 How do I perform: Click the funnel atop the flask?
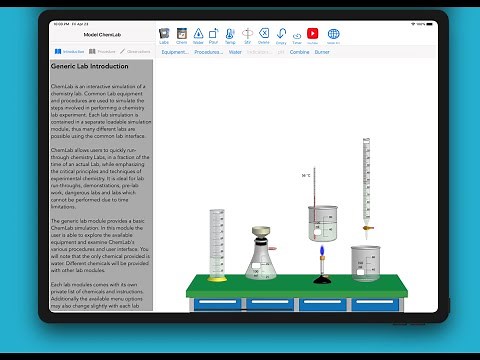(x=261, y=232)
